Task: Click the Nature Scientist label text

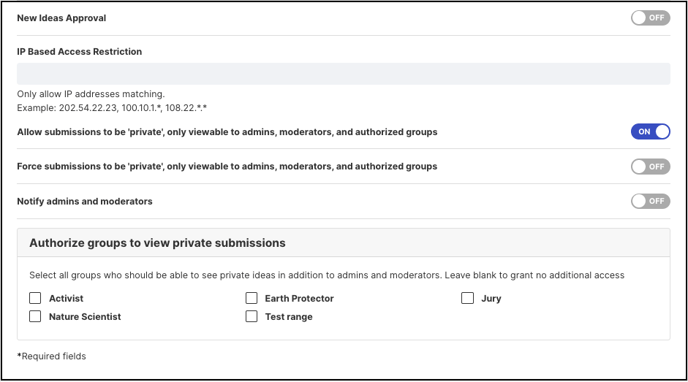Action: coord(85,317)
